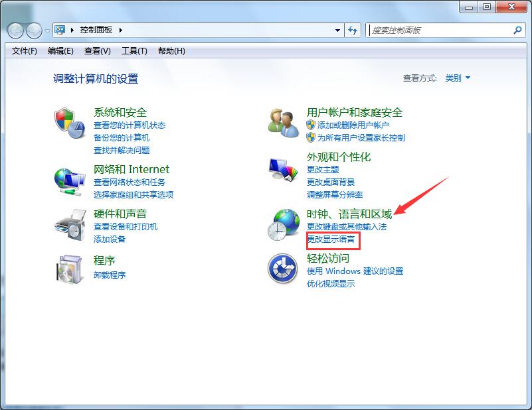This screenshot has height=410, width=532.
Task: Open the 编辑(E) menu
Action: [60, 51]
